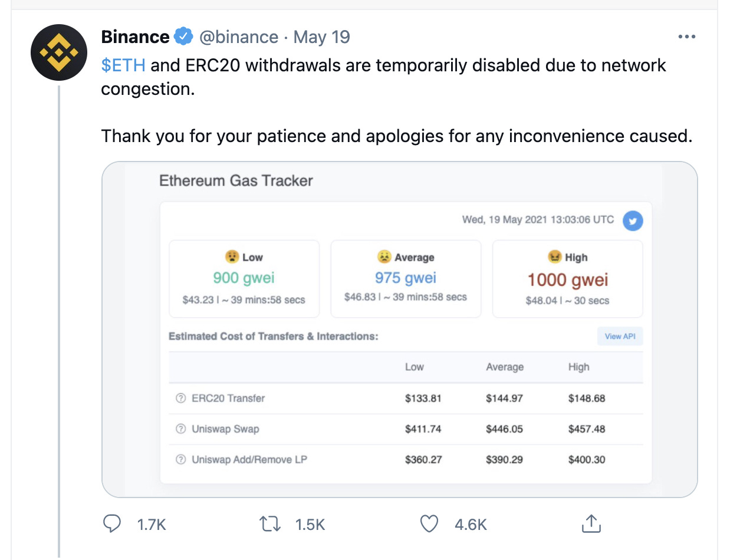Screen dimensions: 730x560
Task: Click the share upload icon
Action: (591, 523)
